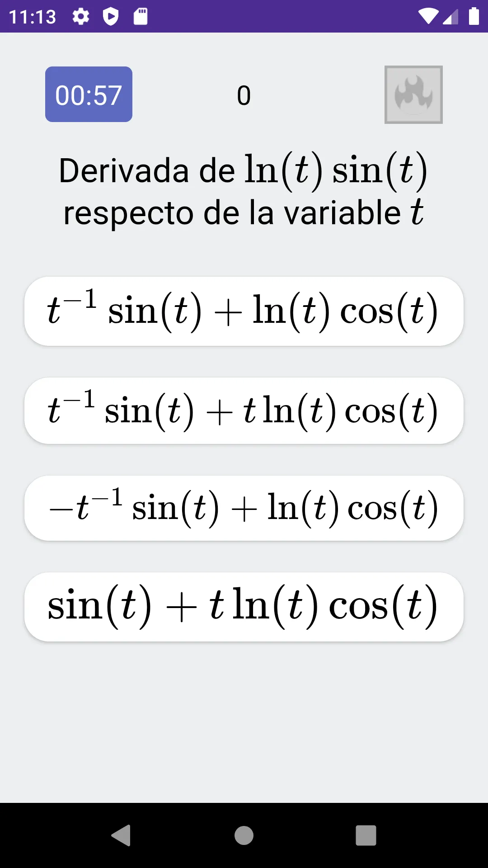Image resolution: width=488 pixels, height=868 pixels.
Task: Select answer sin(t) + t ln(t) cos(t)
Action: tap(244, 607)
